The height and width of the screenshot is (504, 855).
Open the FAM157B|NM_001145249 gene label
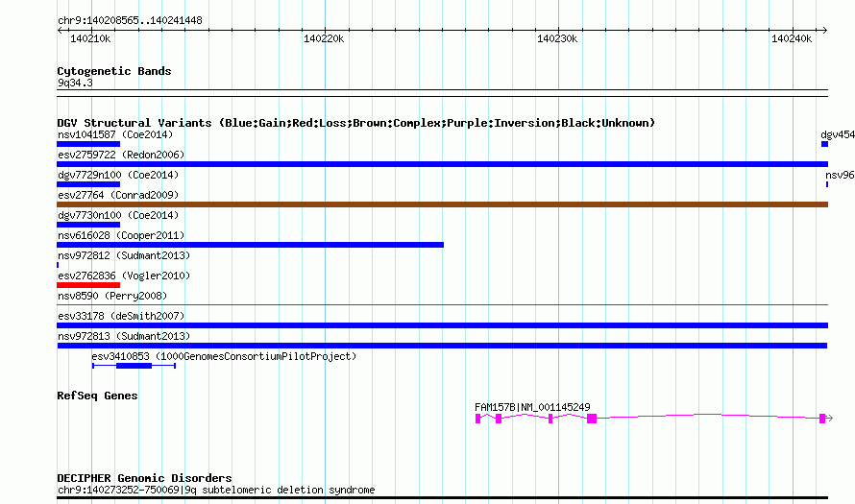pyautogui.click(x=532, y=407)
